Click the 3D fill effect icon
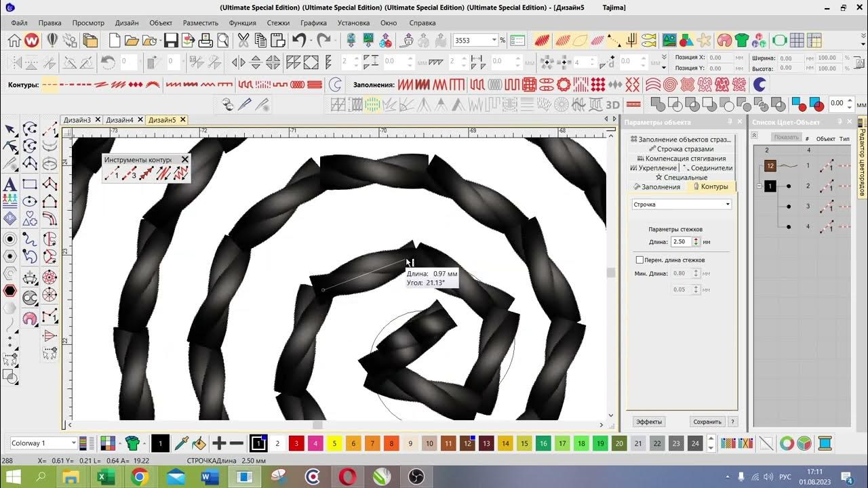 point(612,105)
